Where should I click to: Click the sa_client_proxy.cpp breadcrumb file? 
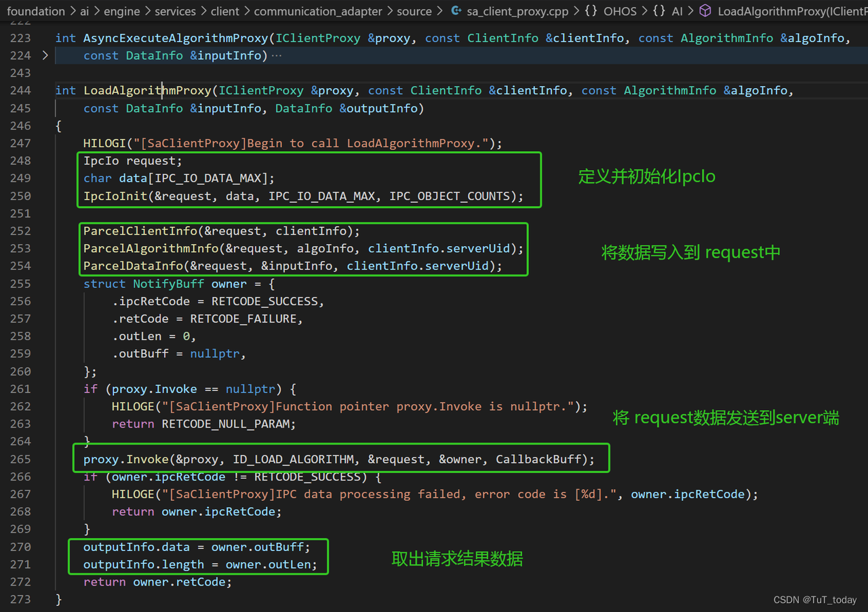click(517, 11)
